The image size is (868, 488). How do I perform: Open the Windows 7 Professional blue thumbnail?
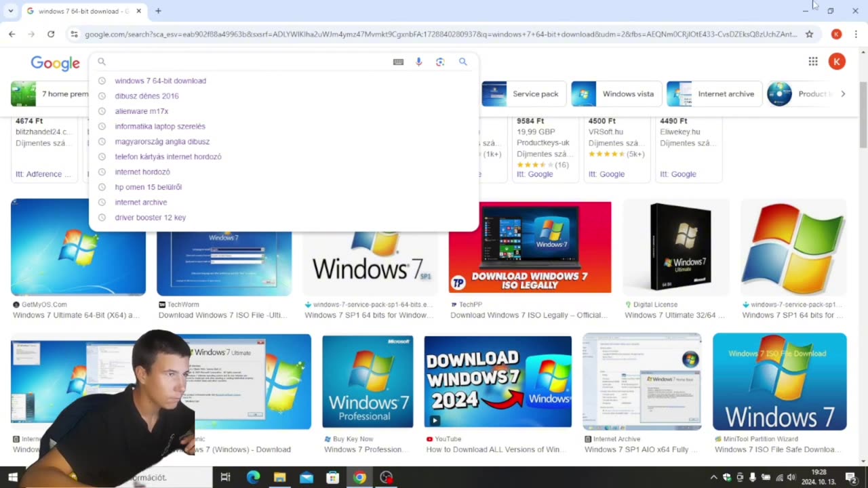368,382
